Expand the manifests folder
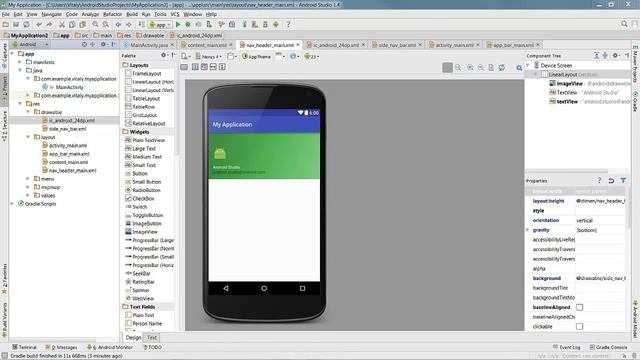The image size is (640, 360). tap(20, 62)
